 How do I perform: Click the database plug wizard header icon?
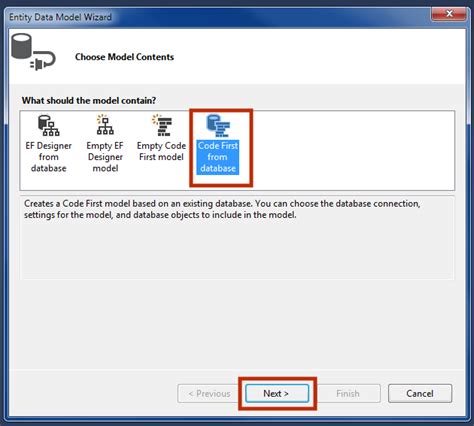click(33, 52)
